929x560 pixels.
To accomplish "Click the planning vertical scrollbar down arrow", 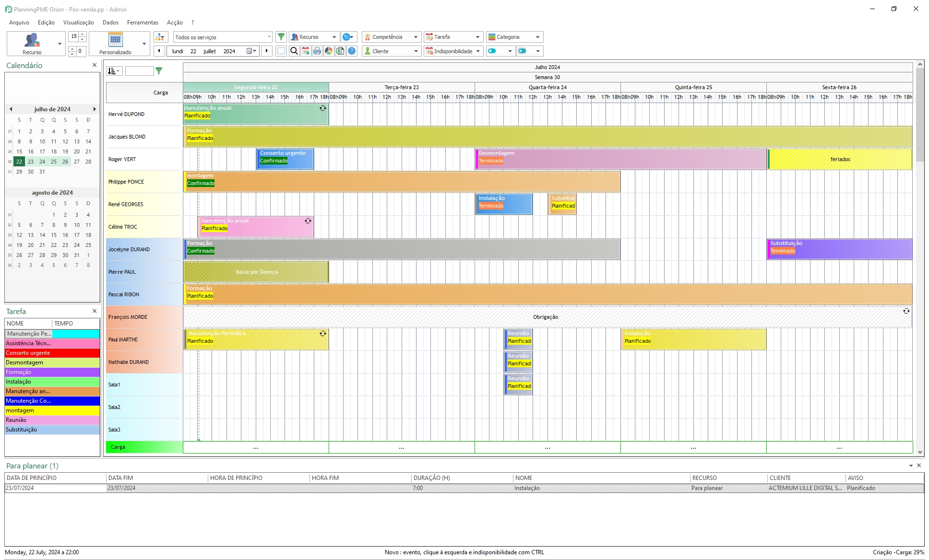I will 920,452.
